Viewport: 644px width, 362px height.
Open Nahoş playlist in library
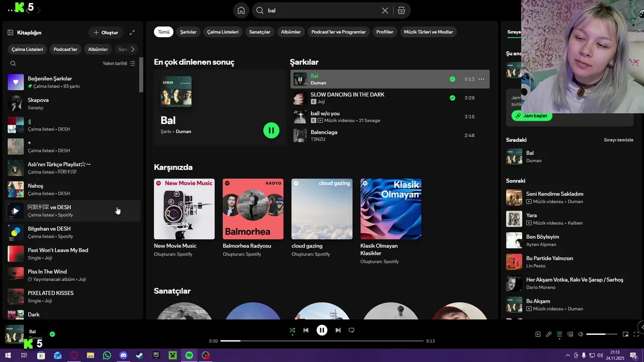pos(73,190)
